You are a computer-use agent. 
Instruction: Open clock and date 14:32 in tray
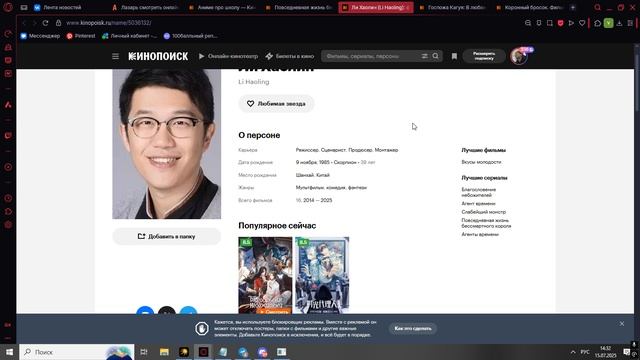pyautogui.click(x=605, y=352)
